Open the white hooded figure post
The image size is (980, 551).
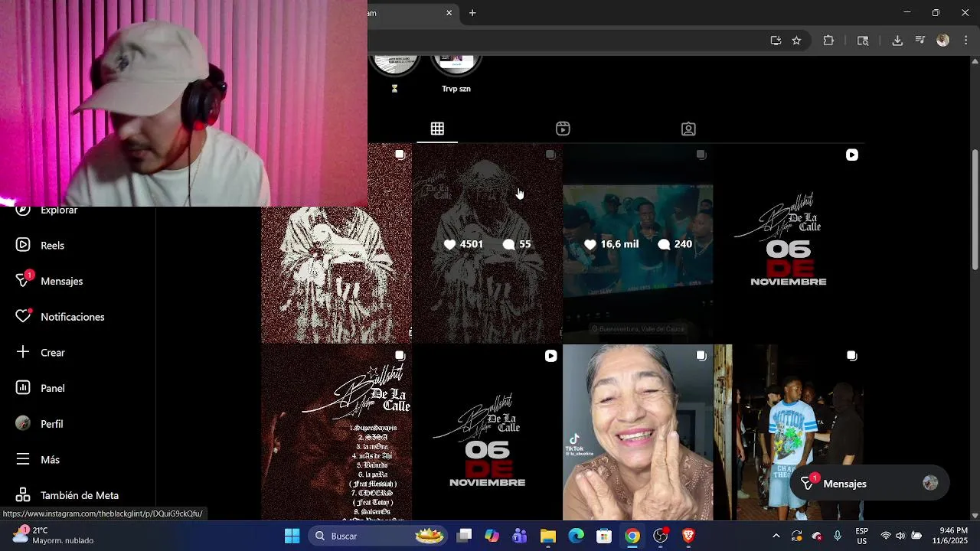(337, 275)
